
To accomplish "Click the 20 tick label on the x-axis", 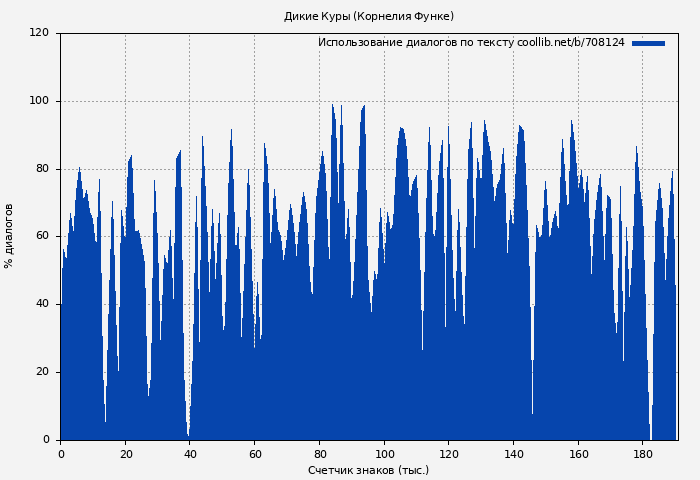I will click(126, 454).
